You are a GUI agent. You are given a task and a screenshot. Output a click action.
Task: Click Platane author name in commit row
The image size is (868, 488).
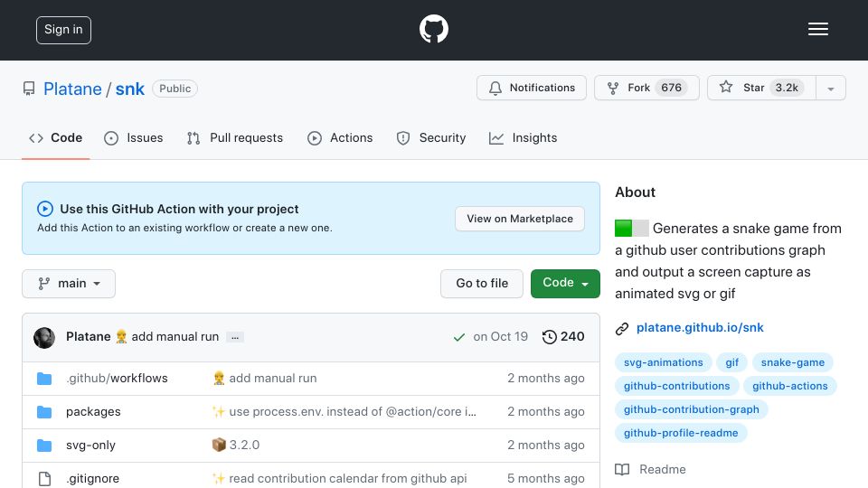88,336
